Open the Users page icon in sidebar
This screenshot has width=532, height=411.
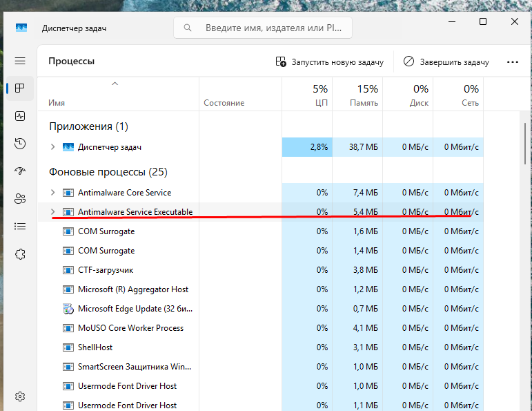(20, 199)
